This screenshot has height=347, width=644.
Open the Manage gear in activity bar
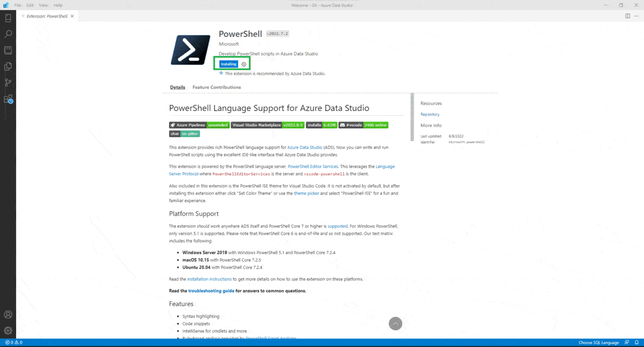[x=8, y=330]
